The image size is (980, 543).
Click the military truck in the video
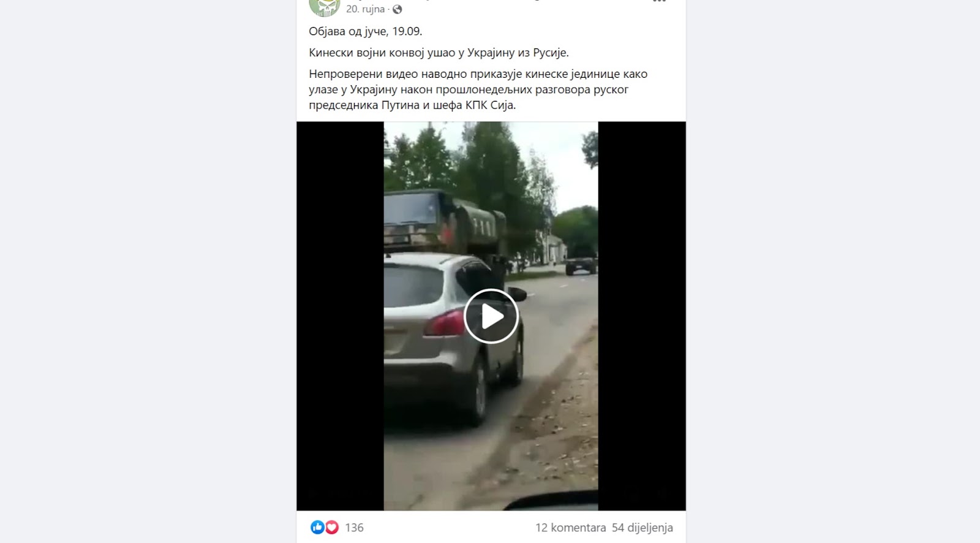444,222
